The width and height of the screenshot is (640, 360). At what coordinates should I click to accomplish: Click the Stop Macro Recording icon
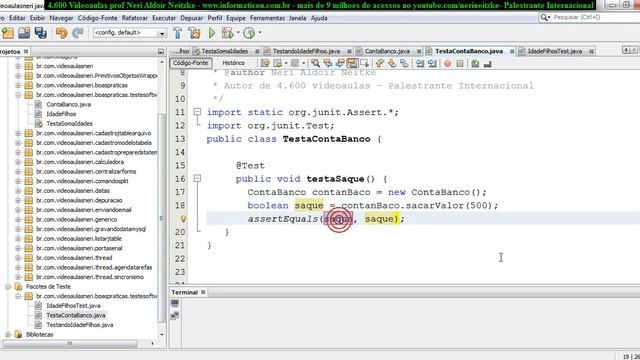tap(460, 64)
